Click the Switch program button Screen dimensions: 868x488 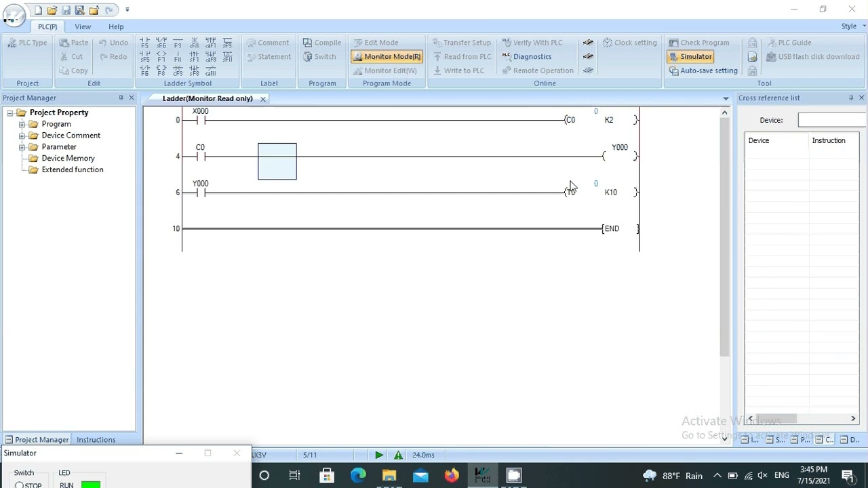[319, 57]
